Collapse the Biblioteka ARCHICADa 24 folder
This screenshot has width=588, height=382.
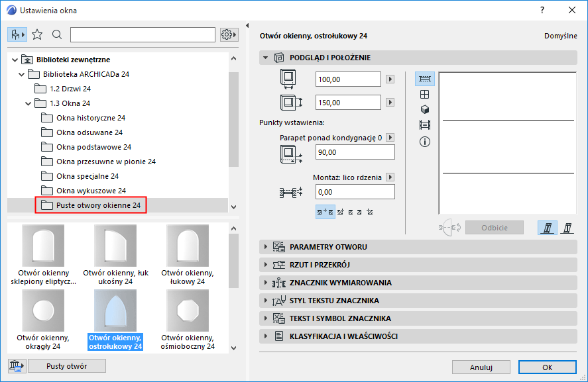point(21,74)
